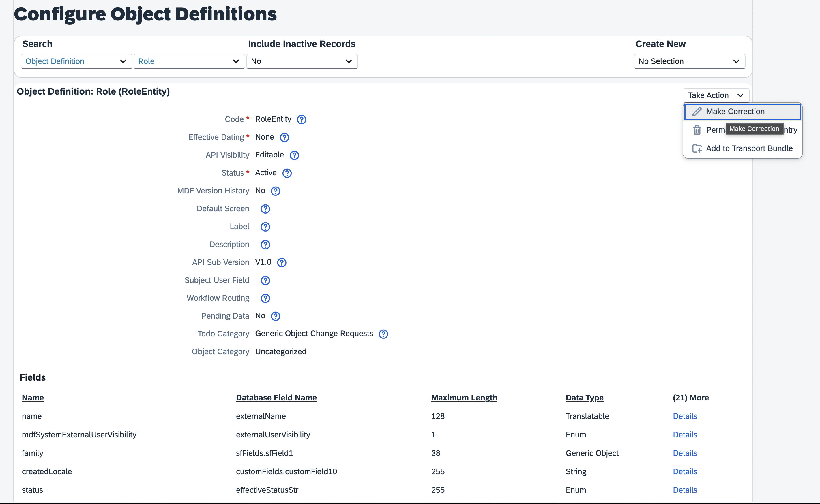Expand the Create New No Selection dropdown
The image size is (820, 504).
pos(689,61)
